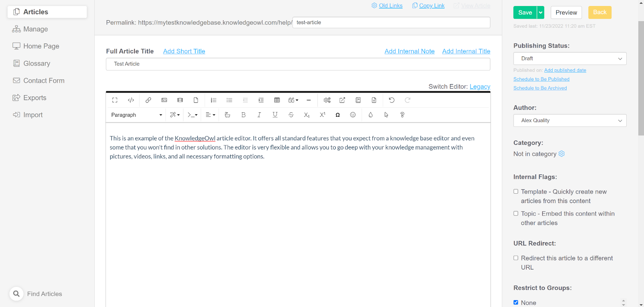Screen dimensions: 644x307
Task: Open Glossary in the sidebar
Action: point(37,64)
